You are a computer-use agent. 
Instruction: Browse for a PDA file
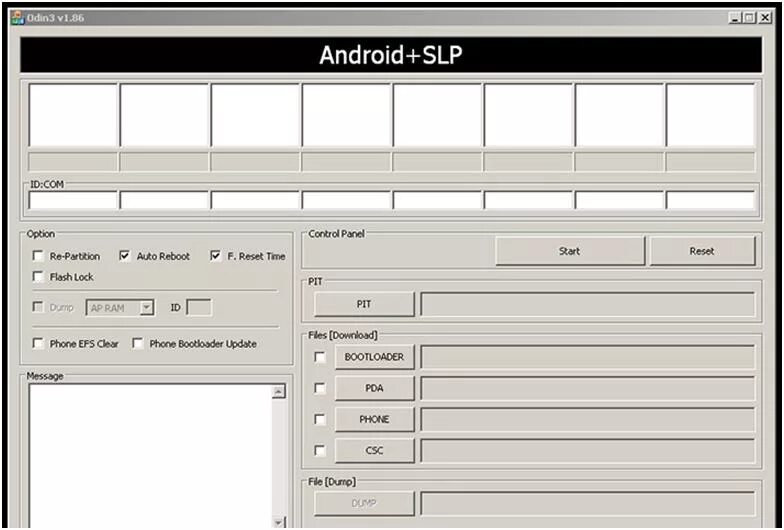374,388
